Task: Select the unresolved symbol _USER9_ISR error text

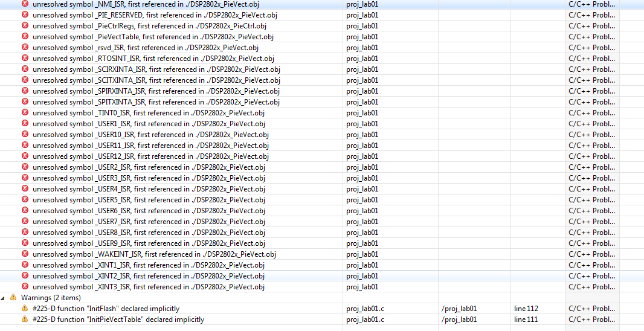Action: (149, 243)
